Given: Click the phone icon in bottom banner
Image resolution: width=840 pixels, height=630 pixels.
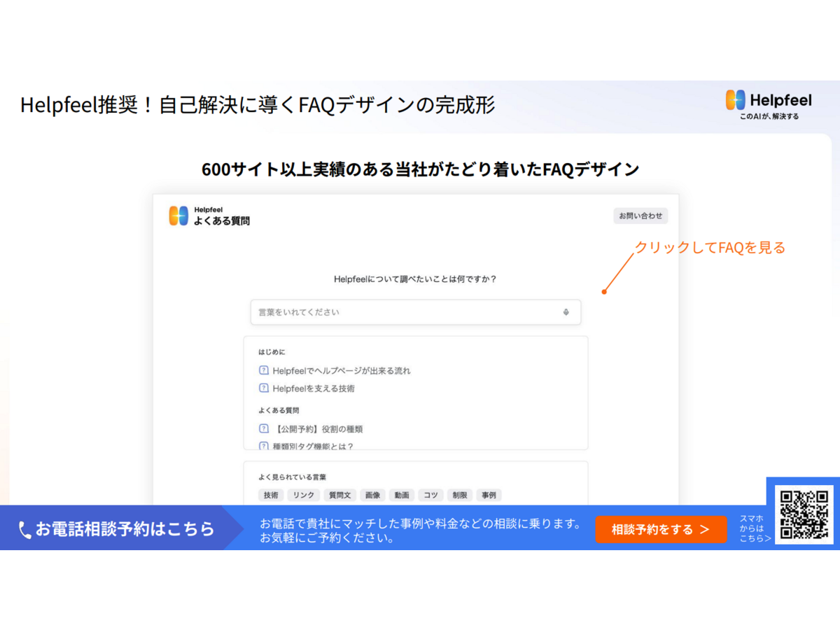Looking at the screenshot, I should (x=24, y=530).
